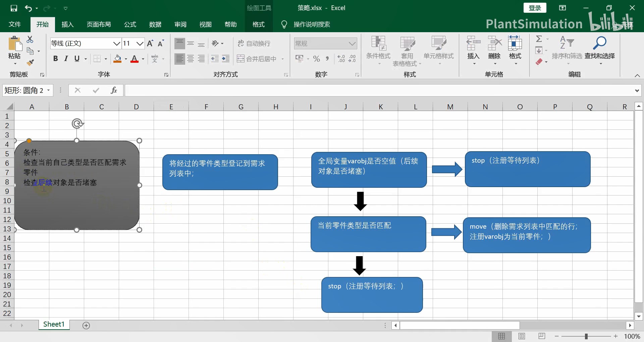Select the Sheet1 tab
644x342 pixels.
tap(54, 324)
